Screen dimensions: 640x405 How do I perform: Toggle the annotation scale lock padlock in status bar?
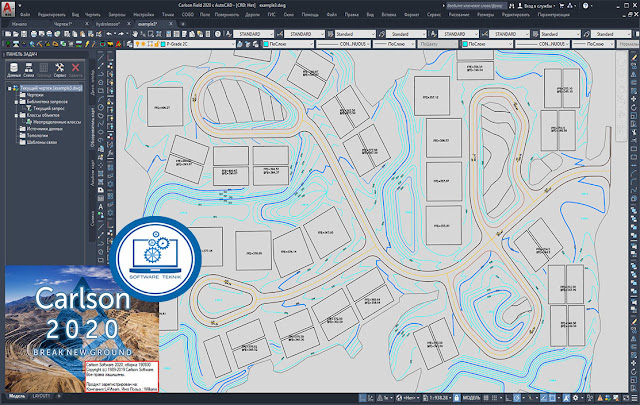point(457,397)
